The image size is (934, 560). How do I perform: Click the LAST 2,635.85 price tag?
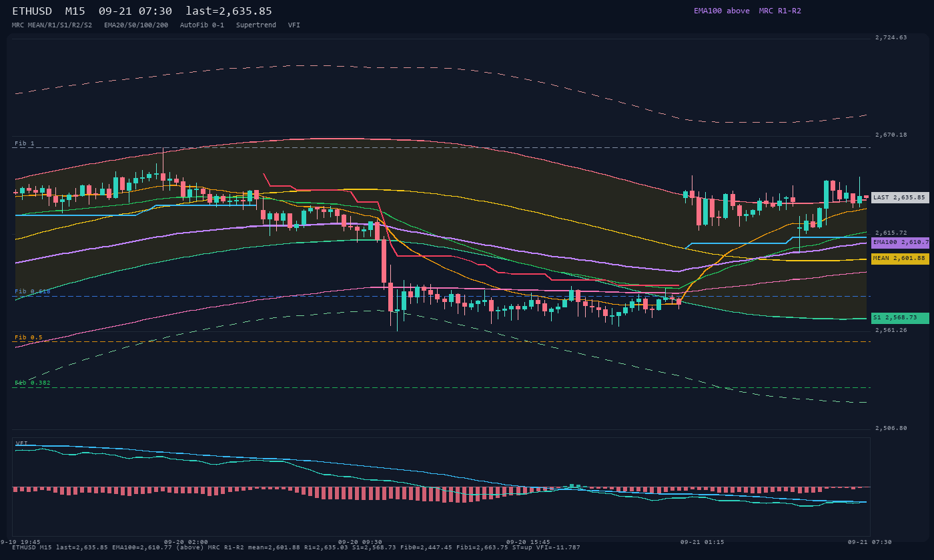tap(900, 197)
